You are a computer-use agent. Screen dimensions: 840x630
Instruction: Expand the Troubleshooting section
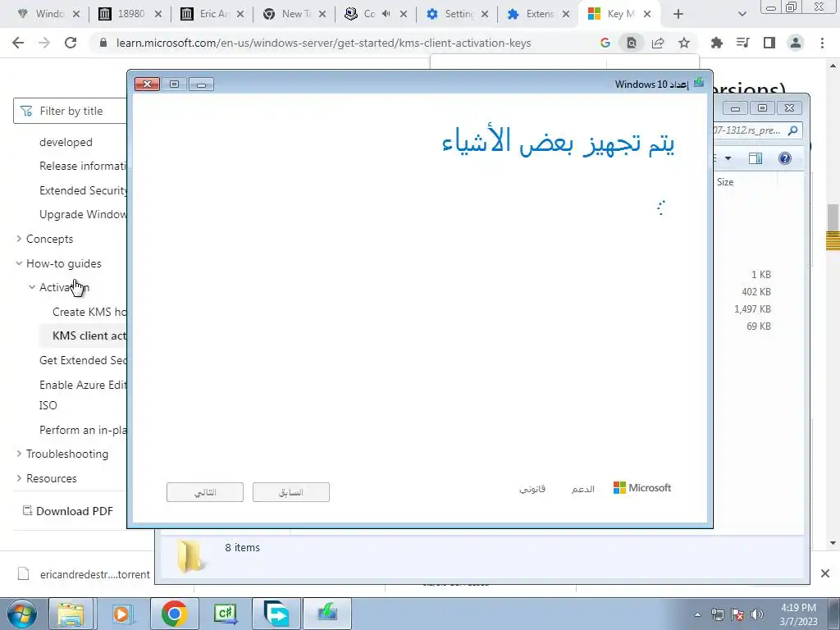[20, 454]
